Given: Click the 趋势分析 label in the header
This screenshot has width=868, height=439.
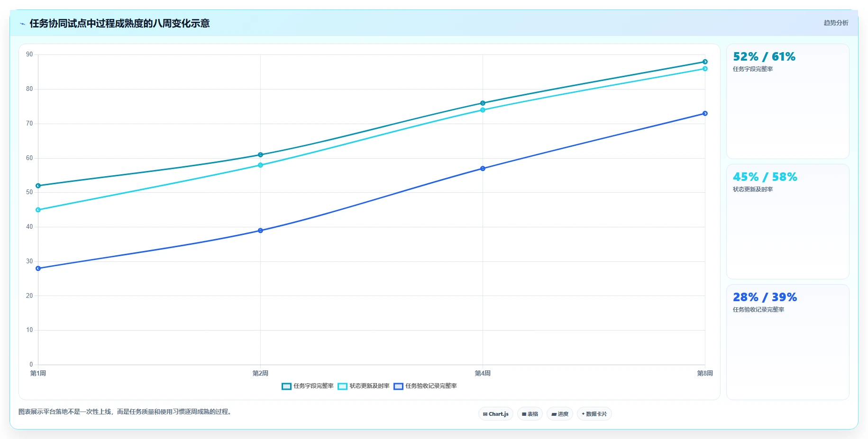Looking at the screenshot, I should tap(836, 23).
